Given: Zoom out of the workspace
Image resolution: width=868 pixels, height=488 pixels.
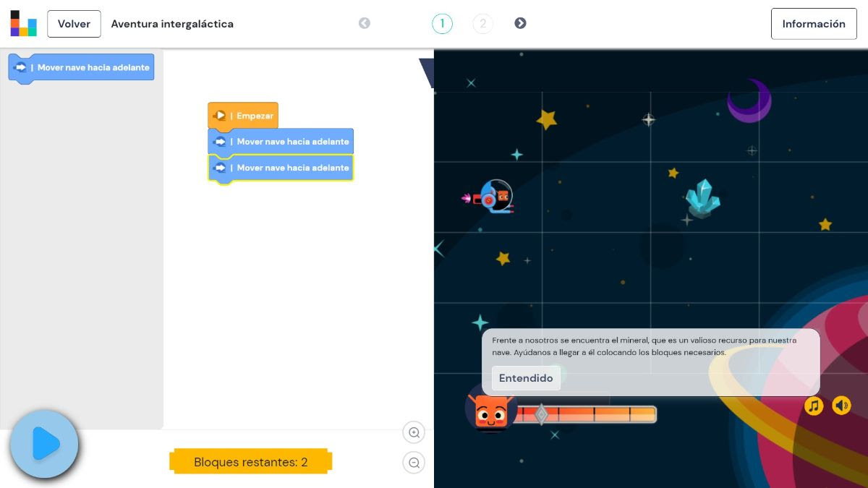Looking at the screenshot, I should click(x=414, y=463).
